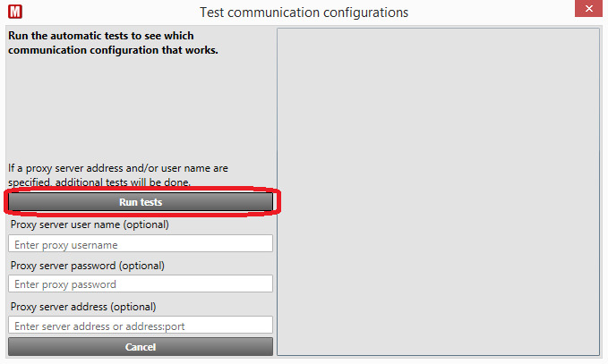Click the 'Enter server address or address:port' placeholder
608x364 pixels.
coord(99,326)
